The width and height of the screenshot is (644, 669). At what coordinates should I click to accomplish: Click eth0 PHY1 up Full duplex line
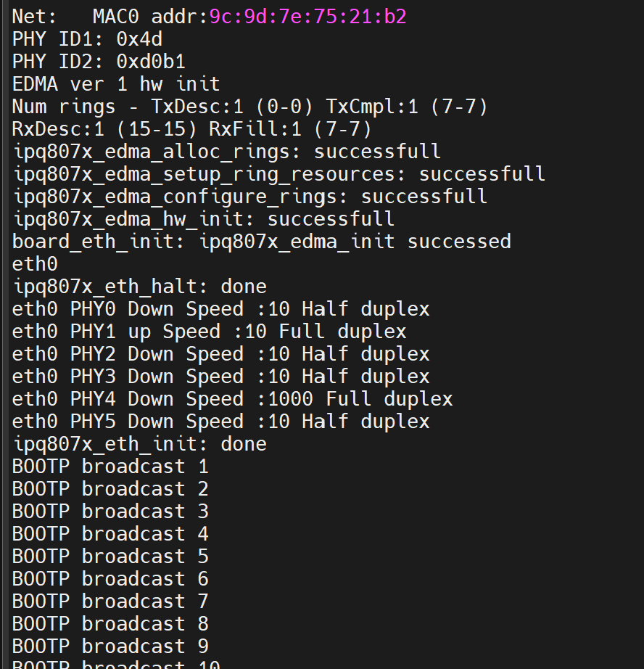pyautogui.click(x=209, y=332)
